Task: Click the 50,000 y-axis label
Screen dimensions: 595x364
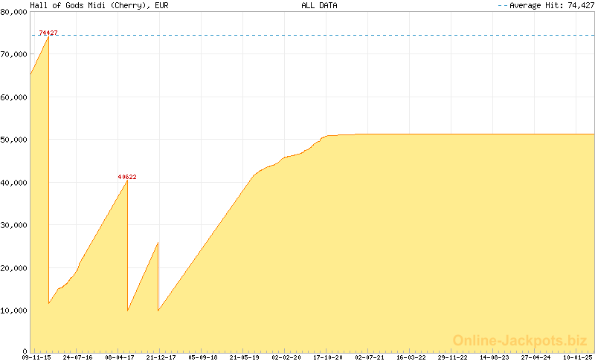Action: point(15,140)
